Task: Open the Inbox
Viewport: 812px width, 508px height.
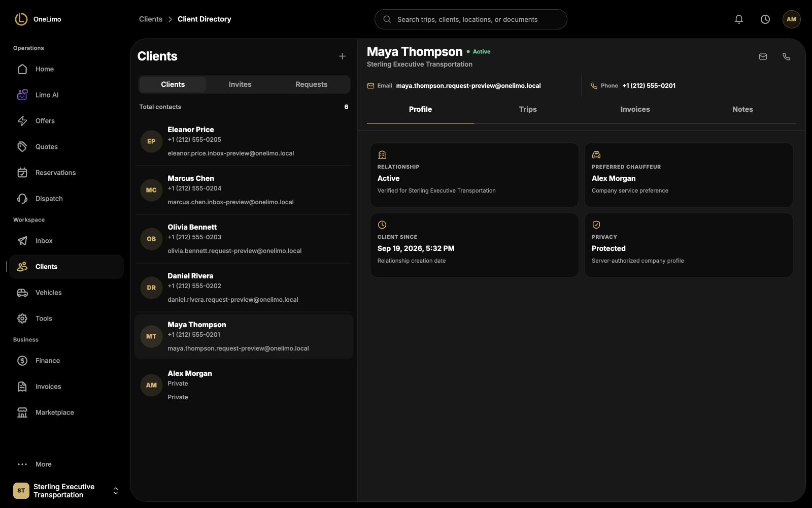Action: tap(66, 241)
